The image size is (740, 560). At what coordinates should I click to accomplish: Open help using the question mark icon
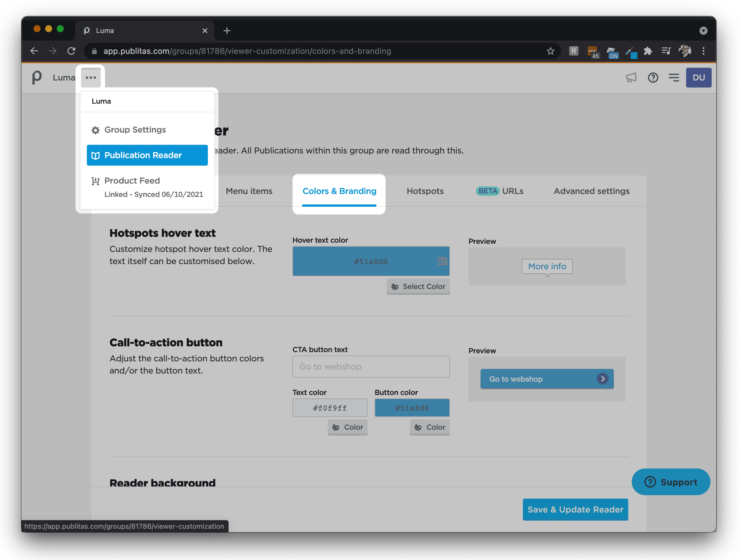coord(653,78)
